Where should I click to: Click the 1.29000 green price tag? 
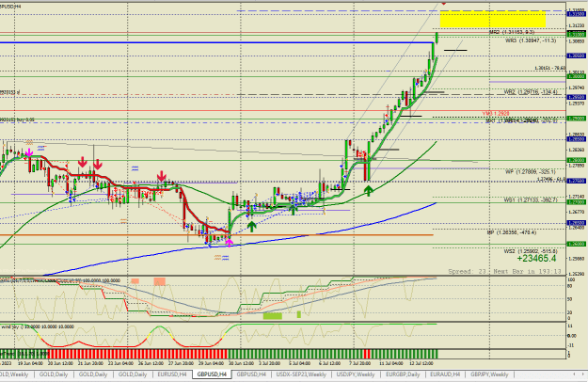(x=576, y=119)
